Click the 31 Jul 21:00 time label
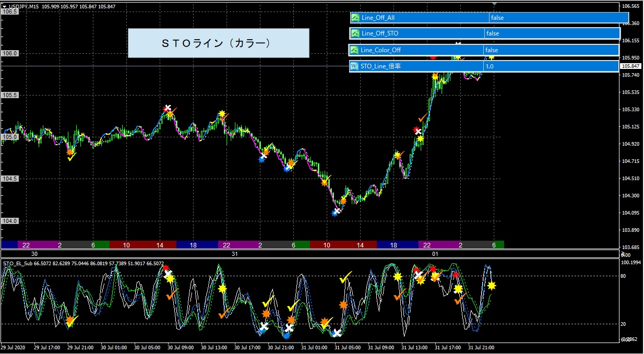The image size is (644, 354). 481,347
